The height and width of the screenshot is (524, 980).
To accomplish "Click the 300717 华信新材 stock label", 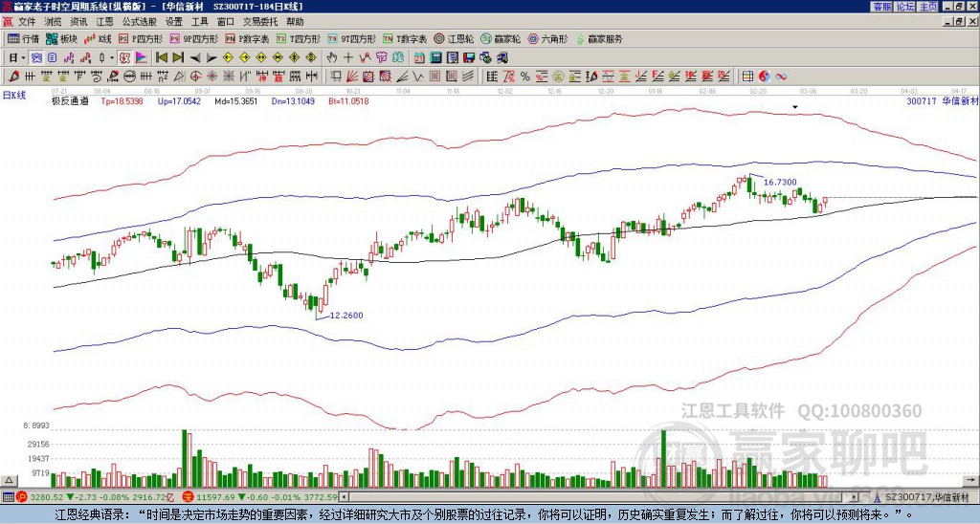I will pos(943,100).
